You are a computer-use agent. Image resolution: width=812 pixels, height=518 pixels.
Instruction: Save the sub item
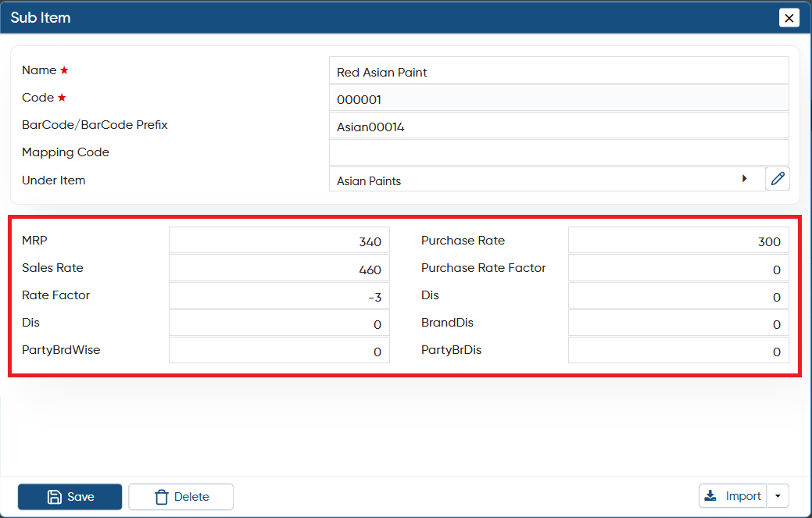pyautogui.click(x=70, y=497)
